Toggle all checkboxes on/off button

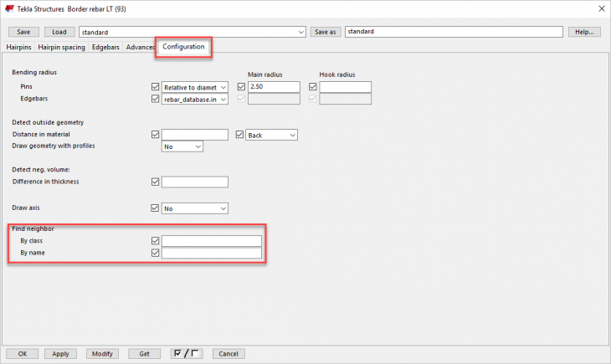(187, 353)
